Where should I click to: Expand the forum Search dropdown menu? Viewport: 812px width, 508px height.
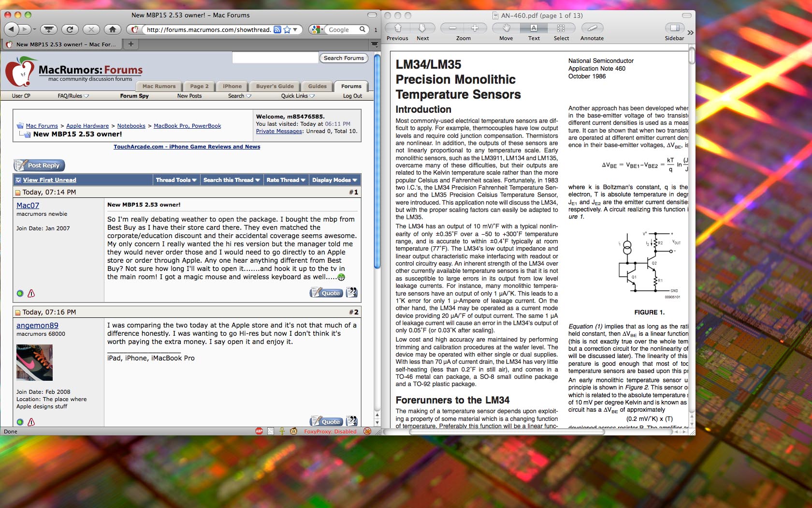point(248,96)
